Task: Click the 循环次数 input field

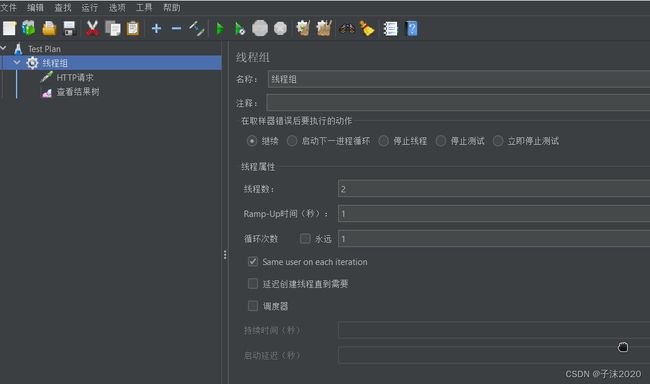Action: pos(494,238)
